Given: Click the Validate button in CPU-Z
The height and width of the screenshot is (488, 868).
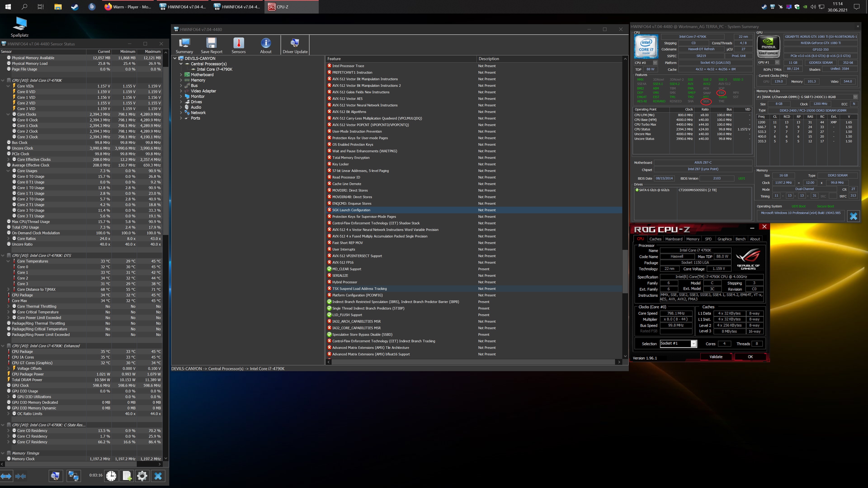Looking at the screenshot, I should click(x=716, y=357).
